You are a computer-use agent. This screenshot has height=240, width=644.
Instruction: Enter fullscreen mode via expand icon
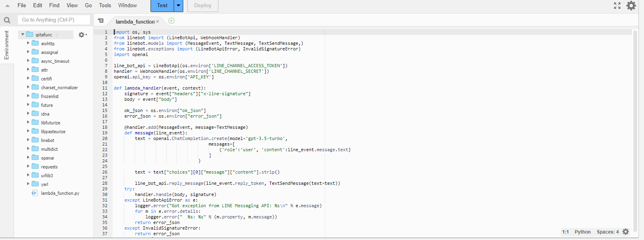(617, 6)
